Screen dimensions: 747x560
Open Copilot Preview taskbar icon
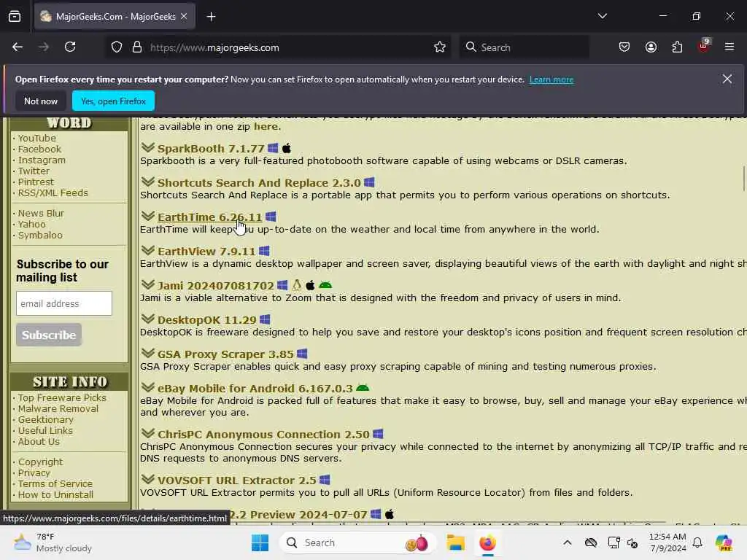click(x=724, y=542)
